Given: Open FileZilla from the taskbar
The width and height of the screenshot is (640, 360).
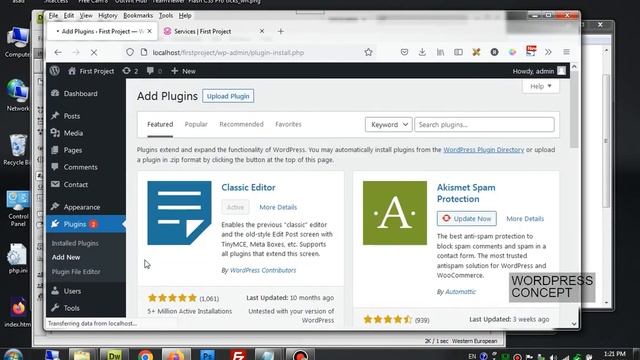Looking at the screenshot, I should coord(238,354).
